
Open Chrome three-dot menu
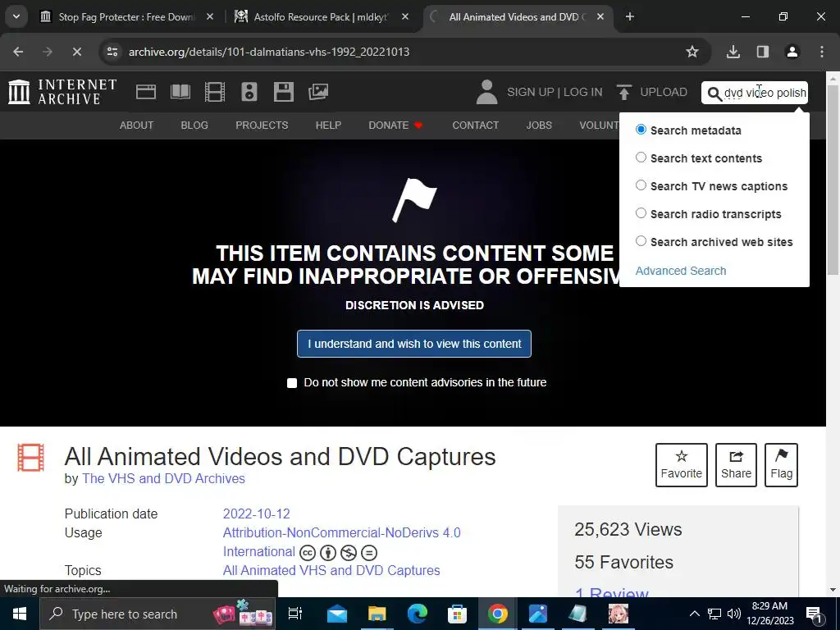pos(822,52)
